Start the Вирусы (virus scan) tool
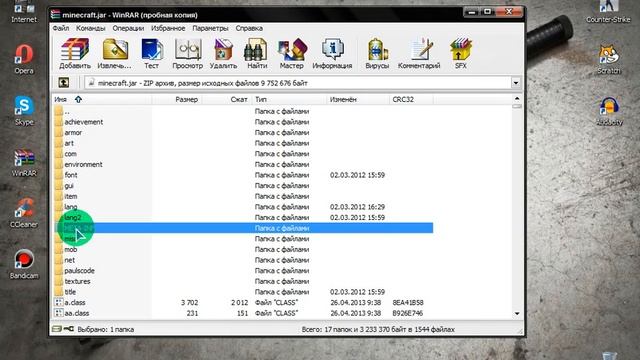This screenshot has width=640, height=360. point(377,53)
